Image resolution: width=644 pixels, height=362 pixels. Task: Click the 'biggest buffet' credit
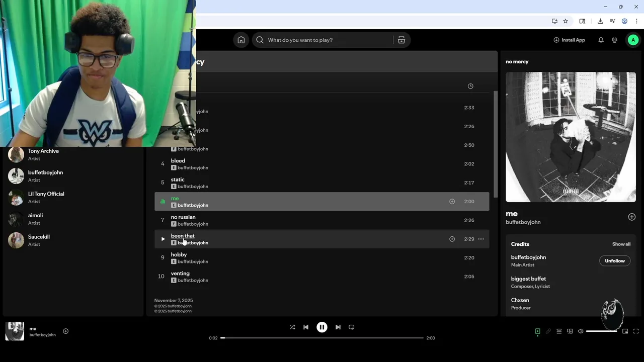click(x=528, y=279)
